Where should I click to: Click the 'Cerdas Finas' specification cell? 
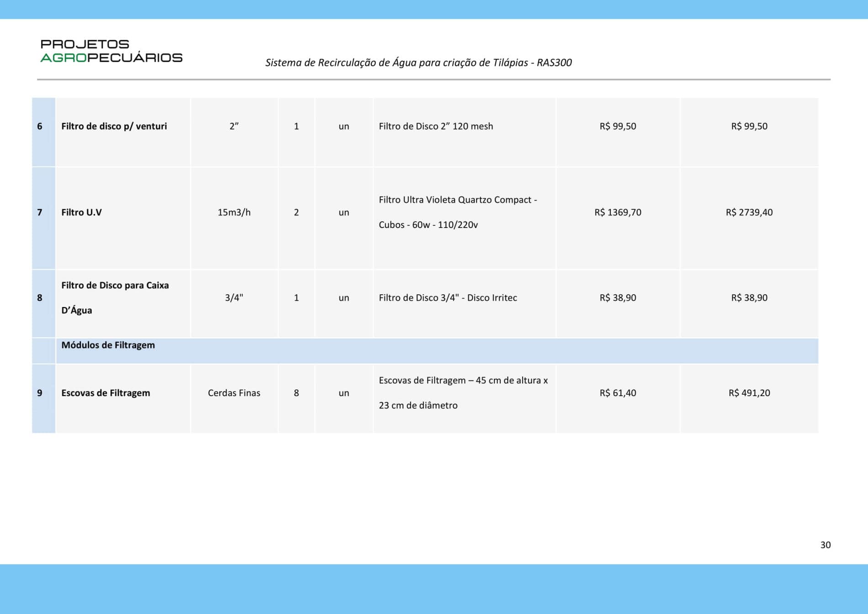234,393
